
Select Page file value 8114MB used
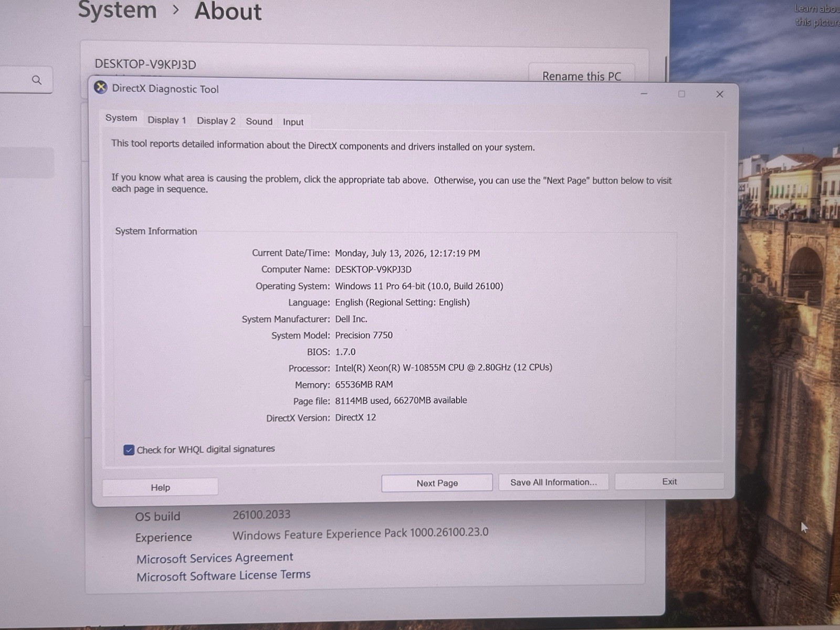click(401, 400)
